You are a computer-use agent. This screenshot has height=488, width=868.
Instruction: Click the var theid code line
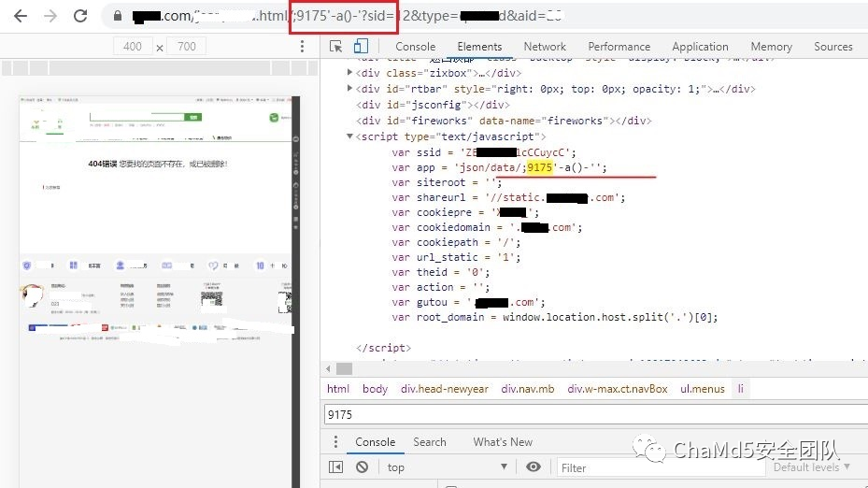coord(441,272)
